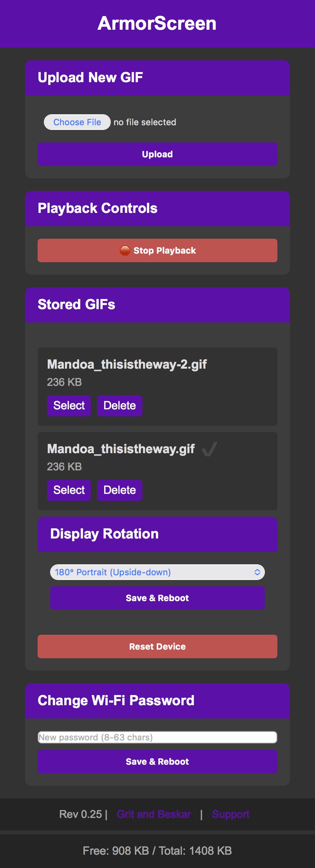Delete Mandoa_thisistheway-2.gif
Screen dimensions: 315x868
coord(119,405)
